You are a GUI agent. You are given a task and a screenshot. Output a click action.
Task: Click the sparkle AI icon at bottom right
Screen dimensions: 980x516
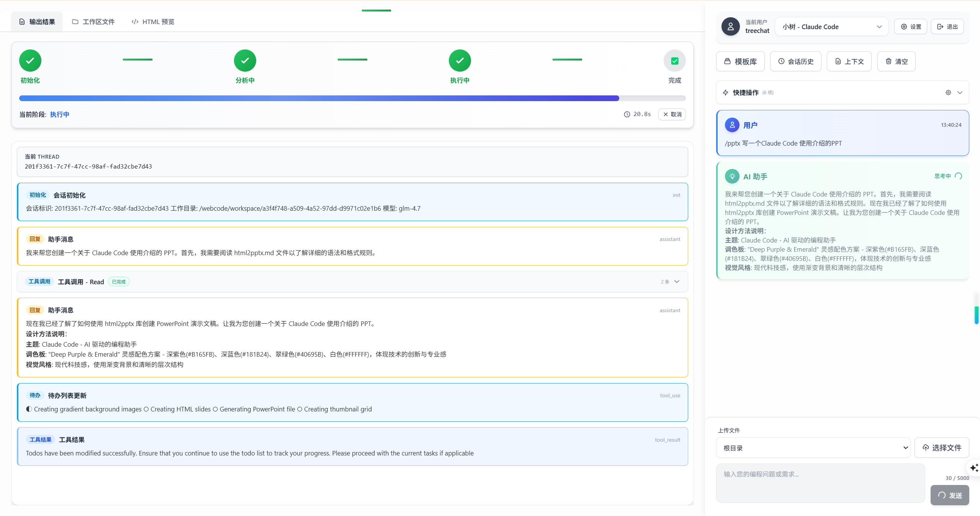[x=973, y=468]
